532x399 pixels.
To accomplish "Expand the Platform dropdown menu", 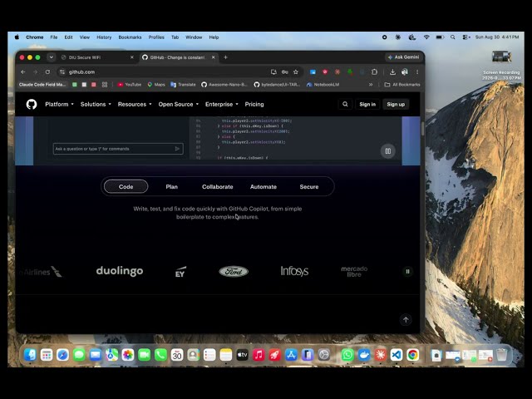I will [59, 104].
